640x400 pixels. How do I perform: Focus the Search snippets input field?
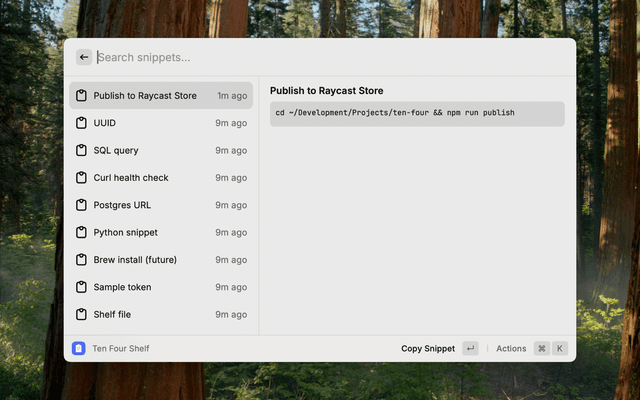point(333,57)
